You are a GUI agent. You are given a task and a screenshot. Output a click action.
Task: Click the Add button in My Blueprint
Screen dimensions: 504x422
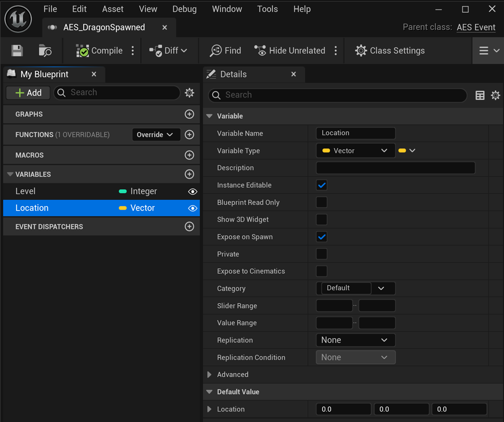tap(27, 93)
